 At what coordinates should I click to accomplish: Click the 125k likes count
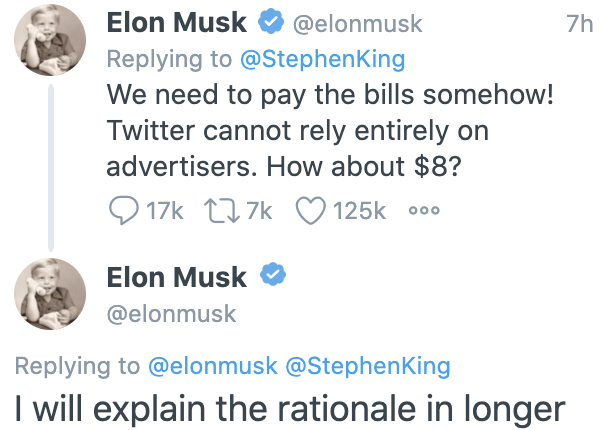[x=360, y=211]
